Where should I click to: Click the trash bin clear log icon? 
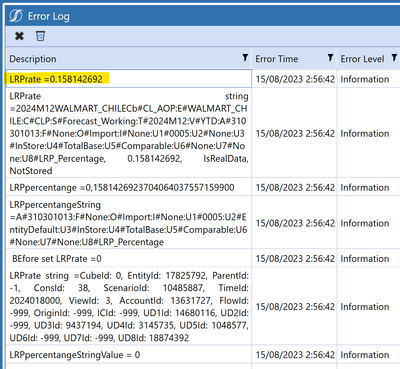point(40,36)
